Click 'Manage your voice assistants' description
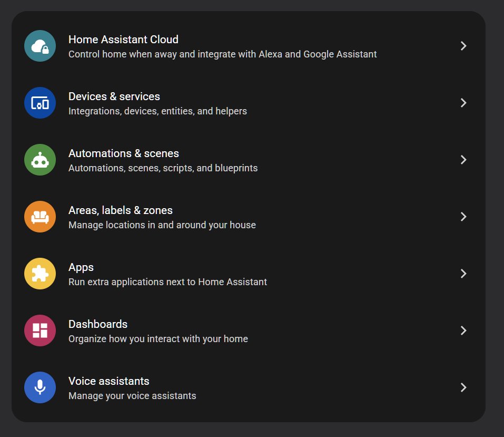504x437 pixels. click(132, 396)
